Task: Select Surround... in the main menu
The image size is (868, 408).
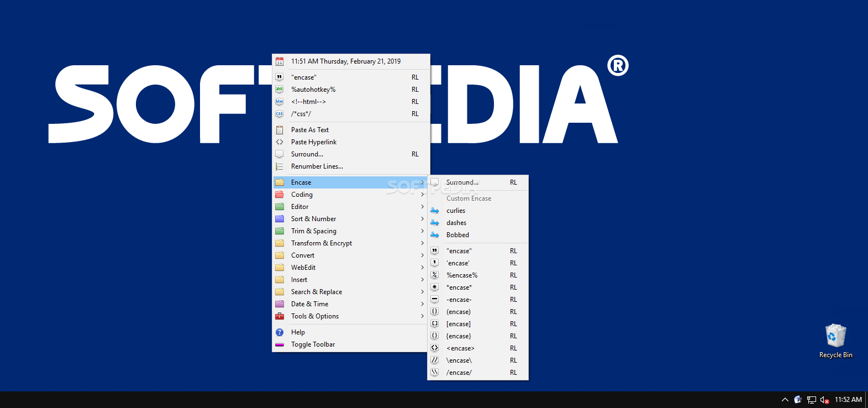Action: click(351, 154)
